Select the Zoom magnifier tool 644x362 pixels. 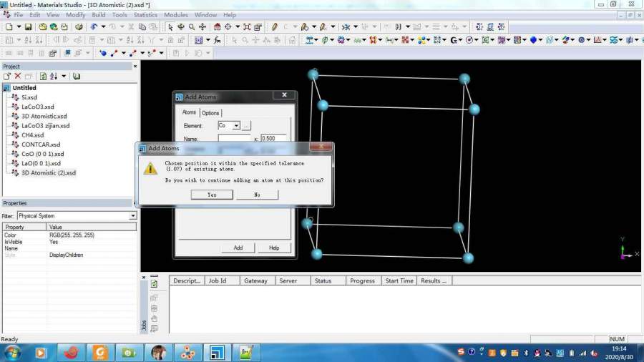pyautogui.click(x=192, y=26)
